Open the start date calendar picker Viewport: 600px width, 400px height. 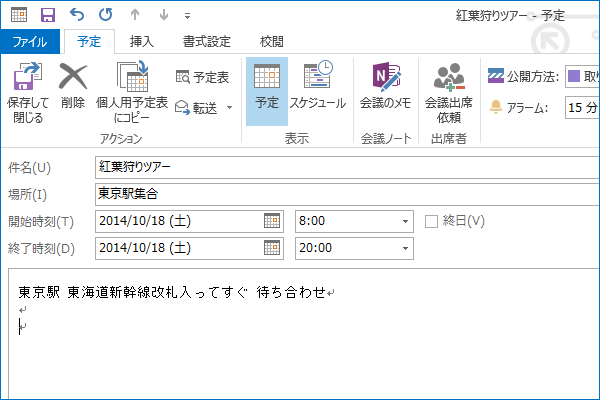point(272,221)
